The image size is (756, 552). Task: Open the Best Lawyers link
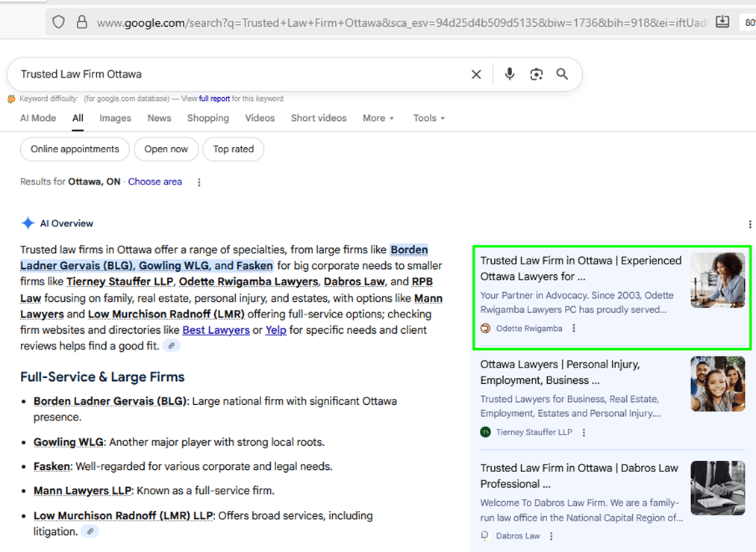point(216,330)
